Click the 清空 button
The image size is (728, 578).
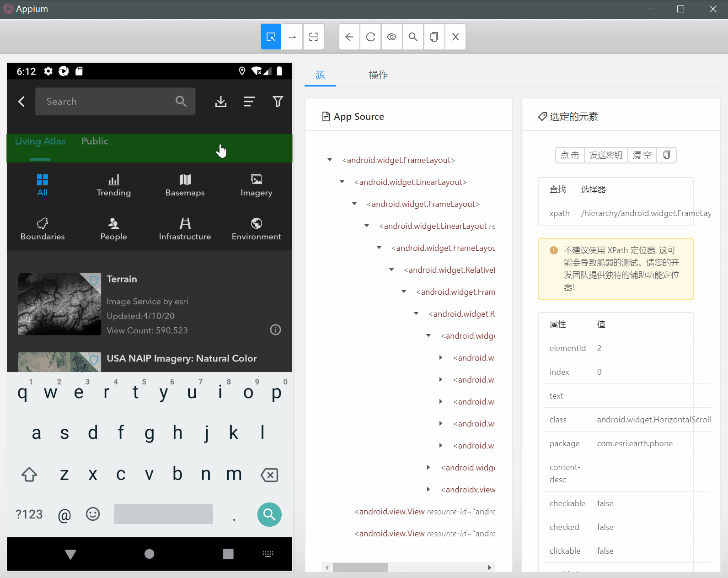pyautogui.click(x=642, y=155)
